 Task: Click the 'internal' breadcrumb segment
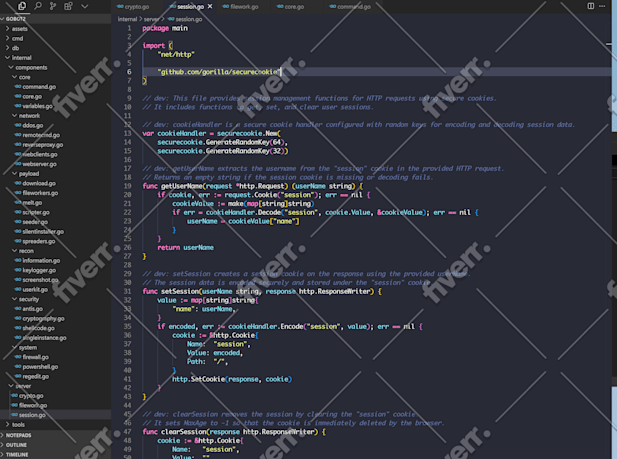[x=127, y=19]
